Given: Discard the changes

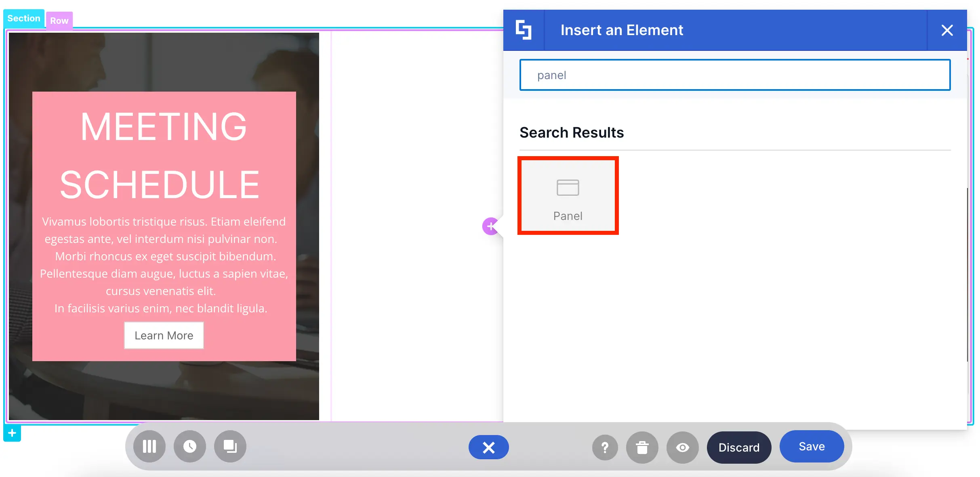Looking at the screenshot, I should click(739, 447).
